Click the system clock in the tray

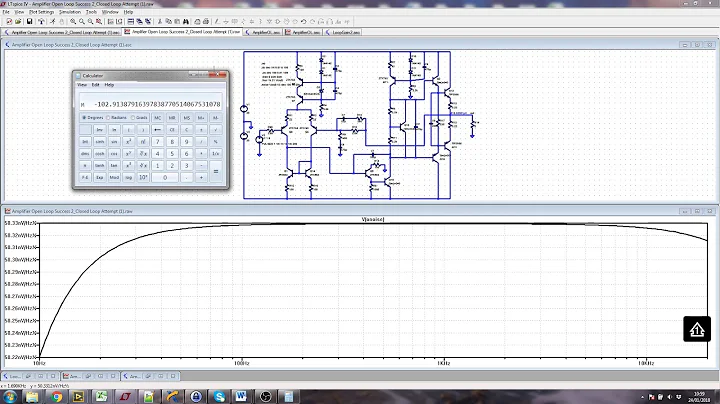[x=699, y=397]
